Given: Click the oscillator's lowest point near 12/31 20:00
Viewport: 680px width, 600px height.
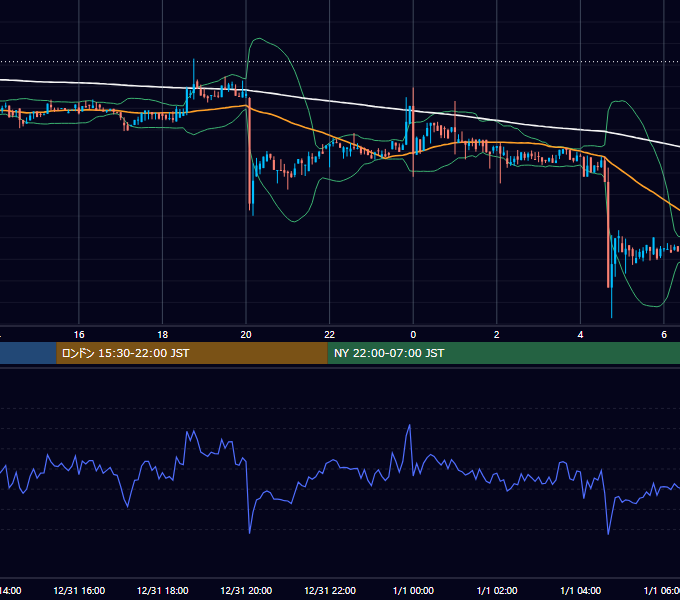Looking at the screenshot, I should click(250, 532).
